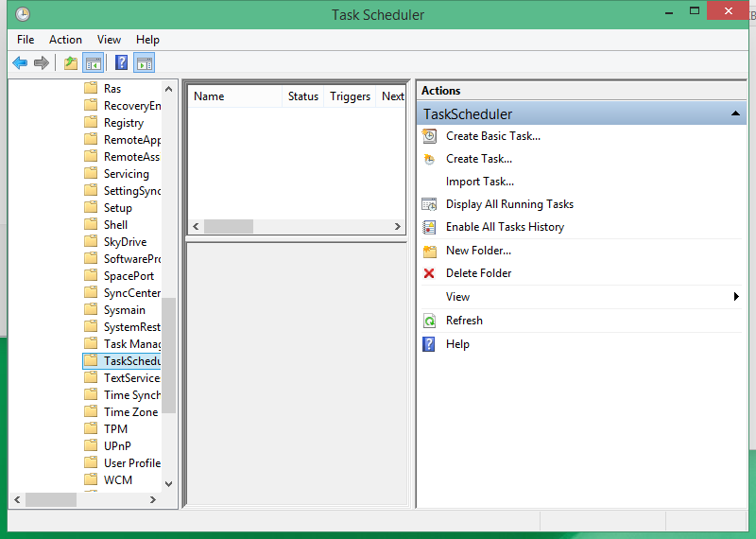Expand the View submenu arrow in Actions
756x539 pixels.
click(736, 296)
